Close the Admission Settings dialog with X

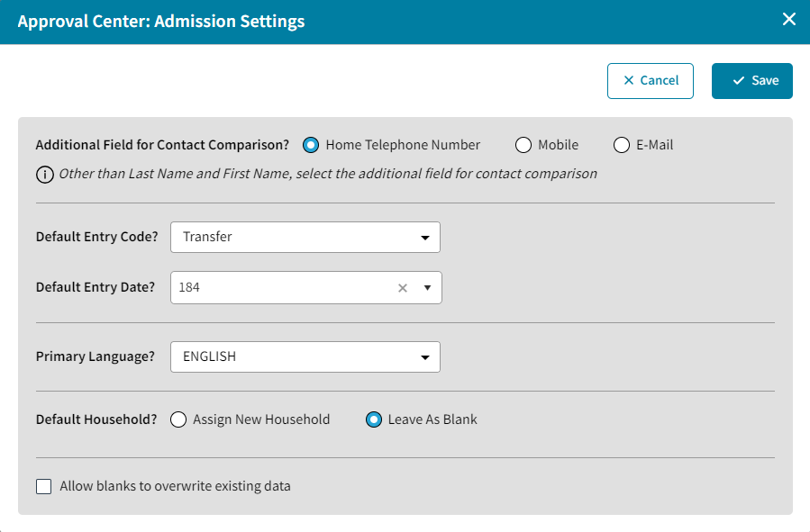(788, 19)
